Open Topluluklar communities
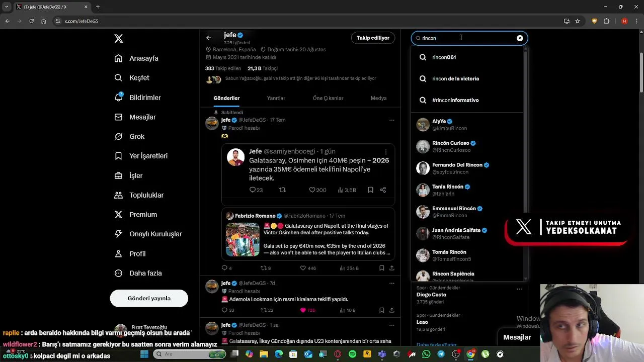Image resolution: width=644 pixels, height=362 pixels. [x=139, y=195]
